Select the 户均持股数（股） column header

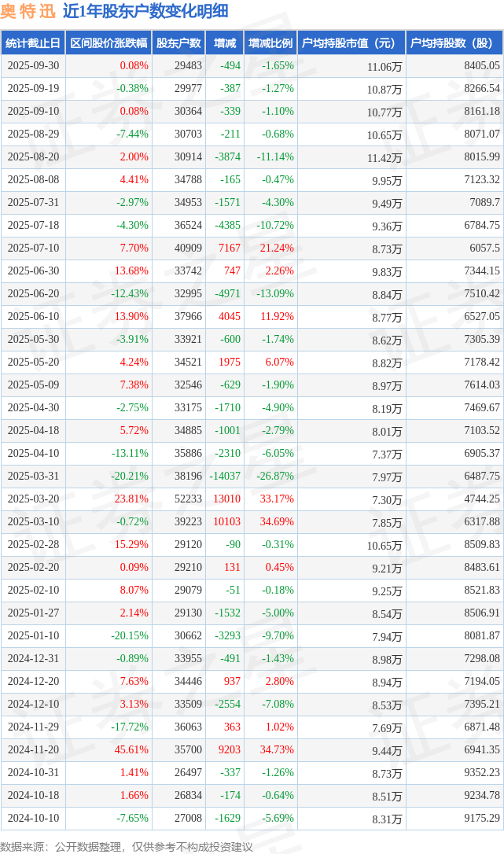(454, 43)
